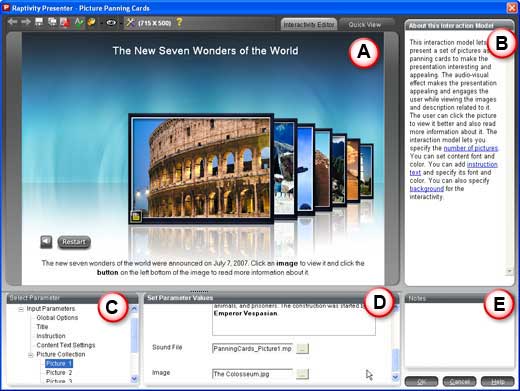This screenshot has width=520, height=391.
Task: Collapse the Picture Collection tree node
Action: 30,355
